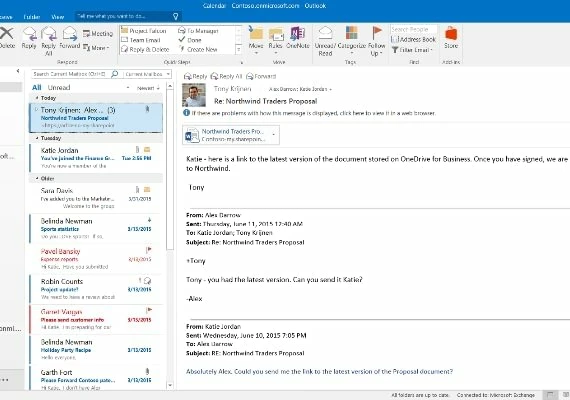Click the ribbon Reply envelope icon
570x400 pixels.
pyautogui.click(x=29, y=34)
